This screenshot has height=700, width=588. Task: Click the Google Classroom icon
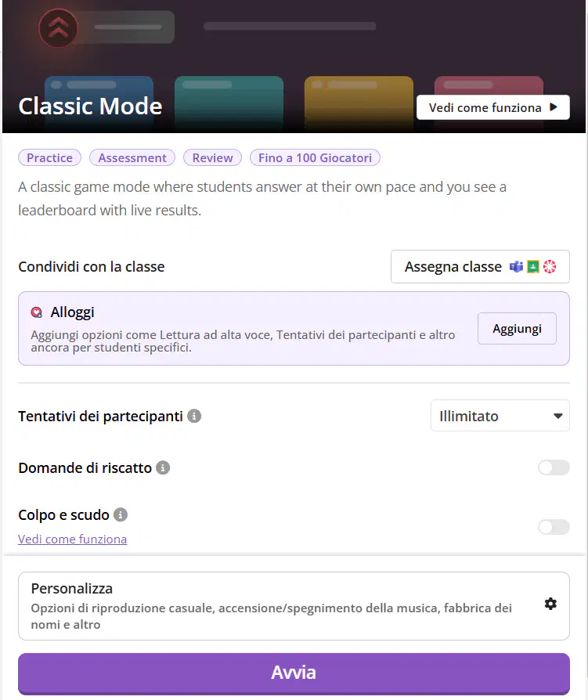(x=533, y=266)
